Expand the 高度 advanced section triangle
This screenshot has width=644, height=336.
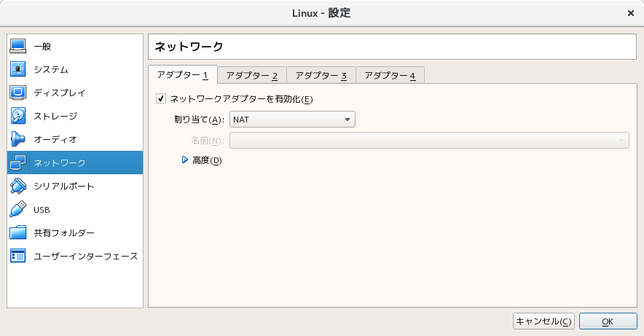pyautogui.click(x=185, y=160)
